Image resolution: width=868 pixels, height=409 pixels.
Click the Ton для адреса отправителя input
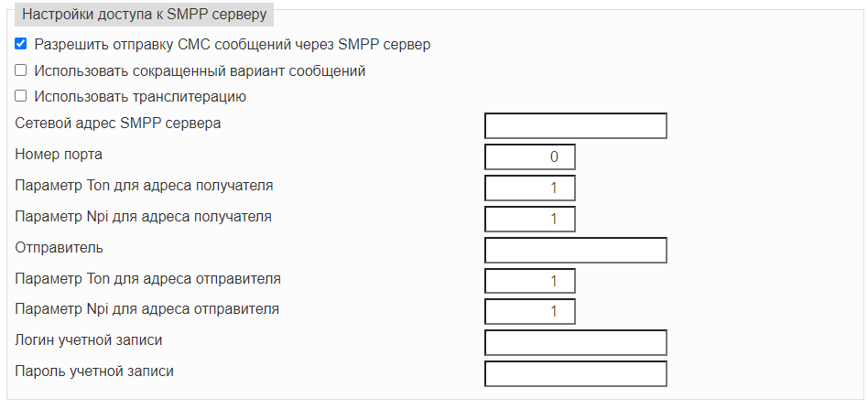click(x=530, y=281)
